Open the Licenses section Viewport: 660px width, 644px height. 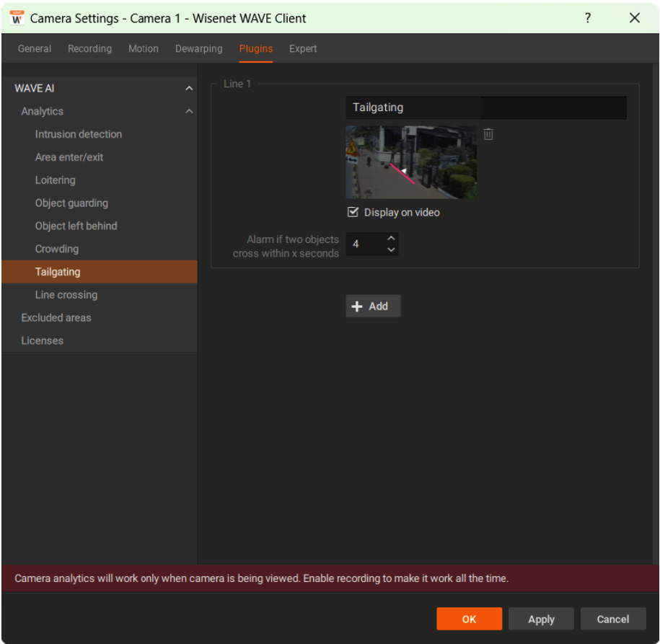click(x=100, y=340)
